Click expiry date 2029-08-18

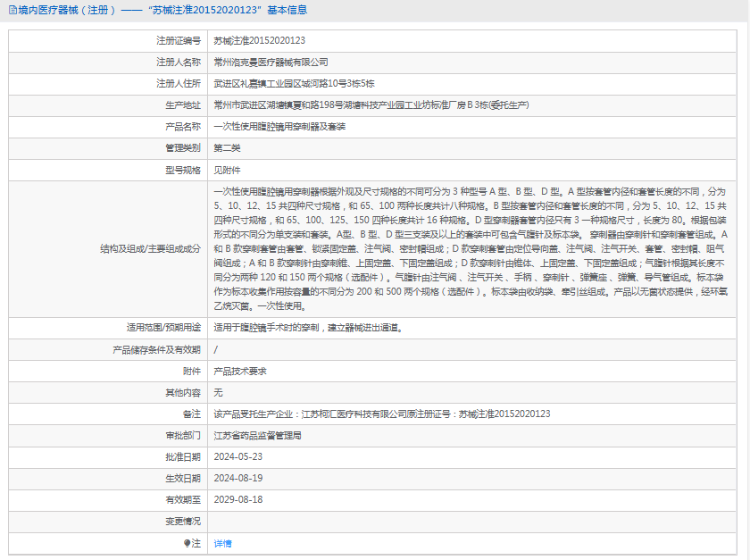238,499
